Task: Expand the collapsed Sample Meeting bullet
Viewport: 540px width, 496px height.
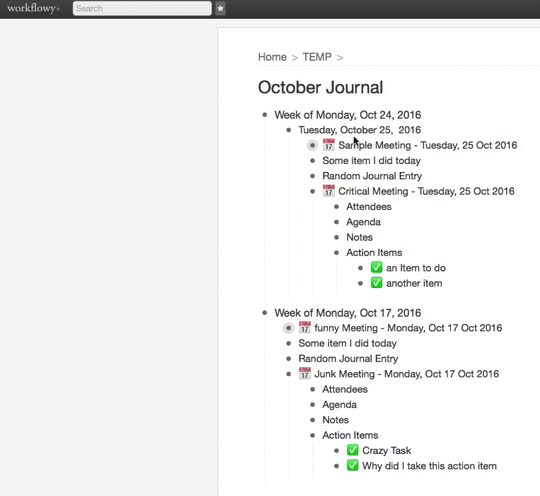Action: [312, 145]
